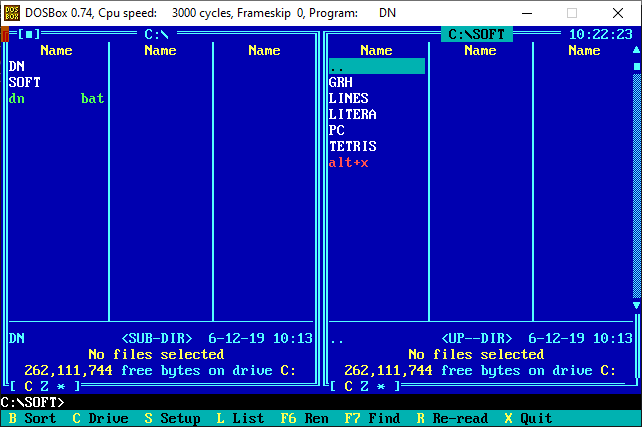Select the LITERA directory
642x427 pixels.
pyautogui.click(x=352, y=114)
